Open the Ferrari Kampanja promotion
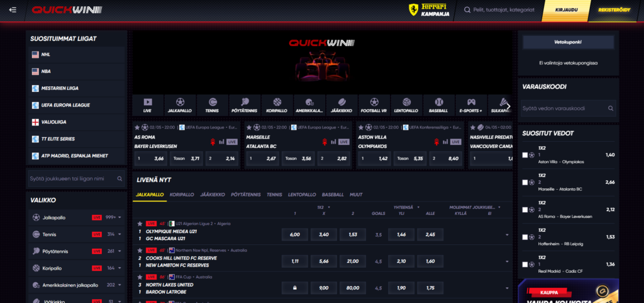This screenshot has width=644, height=303. pyautogui.click(x=430, y=10)
